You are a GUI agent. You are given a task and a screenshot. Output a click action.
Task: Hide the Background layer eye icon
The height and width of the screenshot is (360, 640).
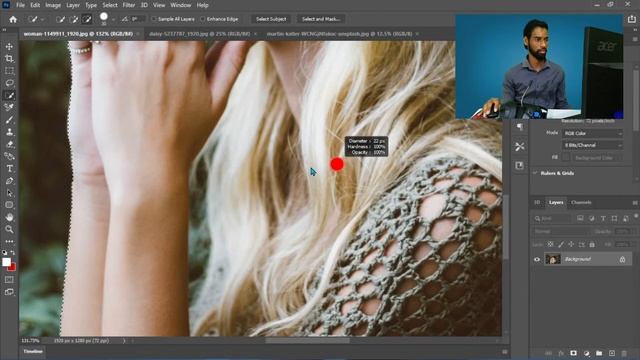pyautogui.click(x=537, y=259)
